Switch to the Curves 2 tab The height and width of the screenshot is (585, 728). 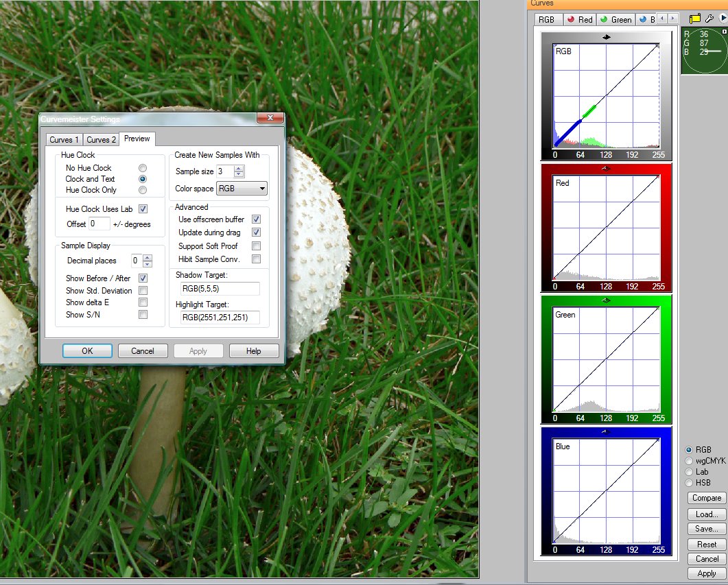click(101, 140)
